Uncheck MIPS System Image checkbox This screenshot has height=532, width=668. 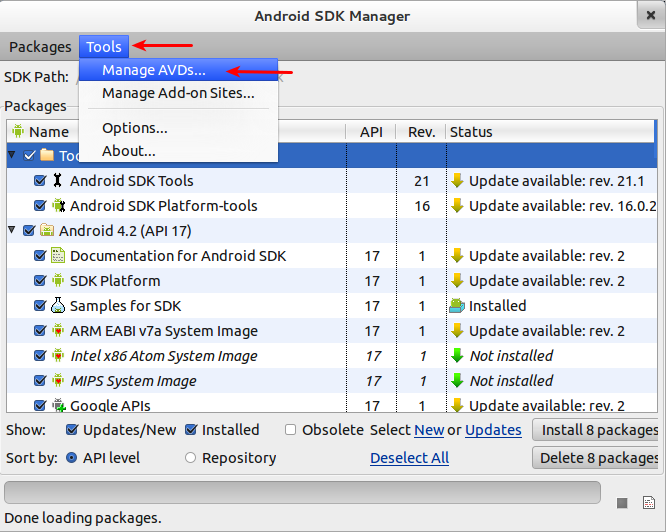click(40, 380)
